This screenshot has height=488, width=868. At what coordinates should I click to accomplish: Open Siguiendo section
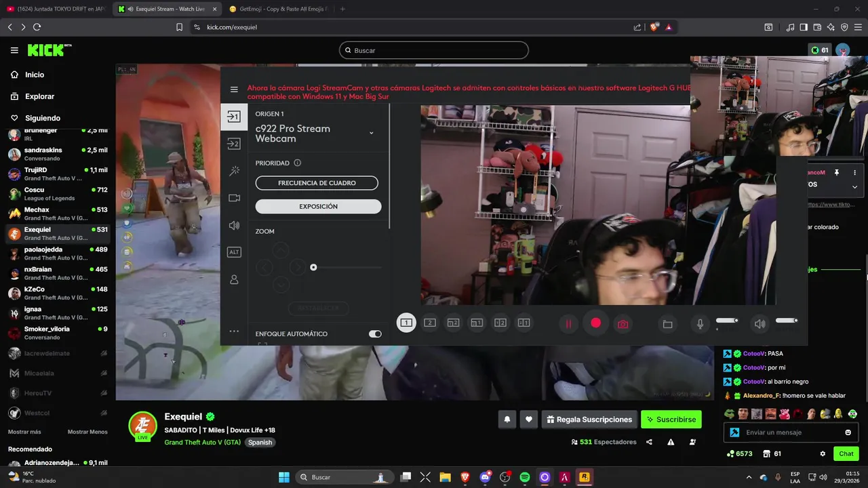42,118
